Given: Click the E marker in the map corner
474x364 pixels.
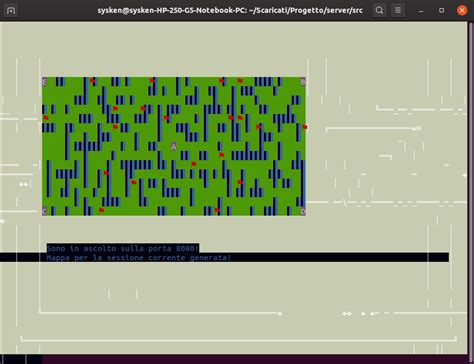Looking at the screenshot, I should (45, 81).
